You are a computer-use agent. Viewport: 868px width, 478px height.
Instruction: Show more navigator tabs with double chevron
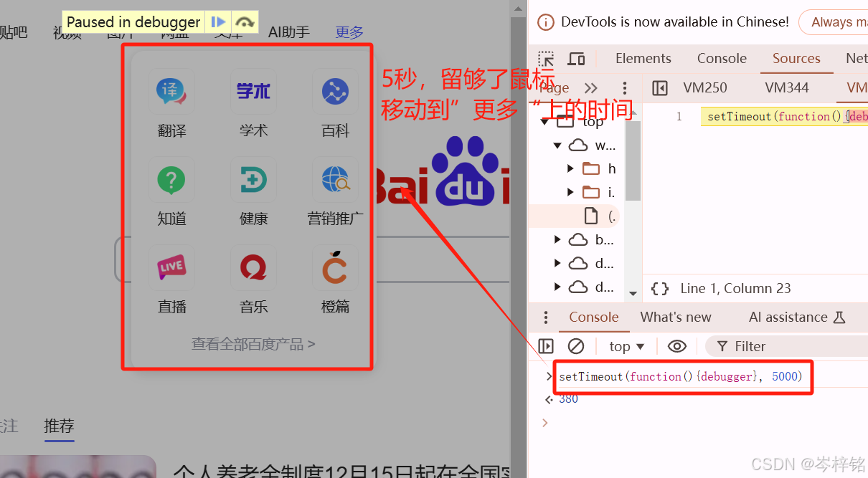pyautogui.click(x=591, y=88)
